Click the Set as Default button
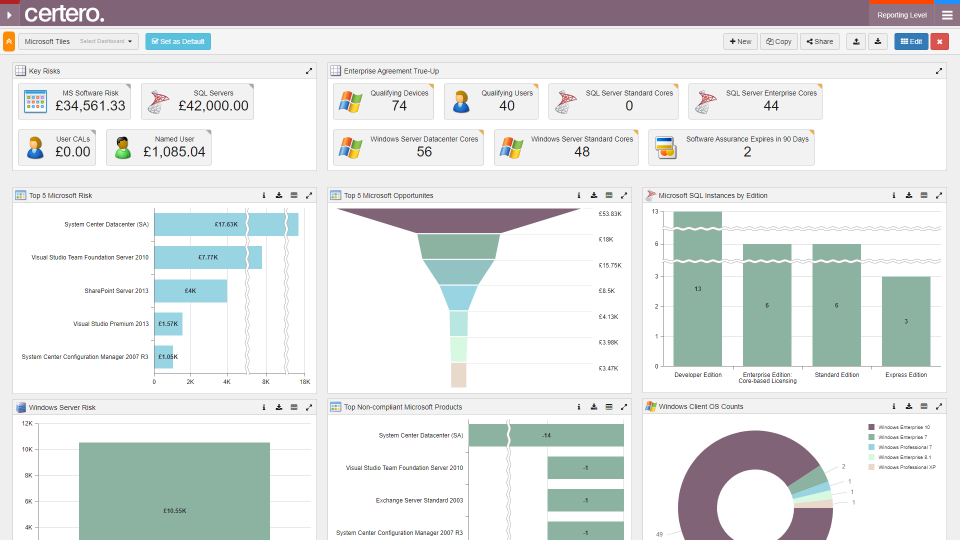Image resolution: width=960 pixels, height=540 pixels. [x=178, y=42]
